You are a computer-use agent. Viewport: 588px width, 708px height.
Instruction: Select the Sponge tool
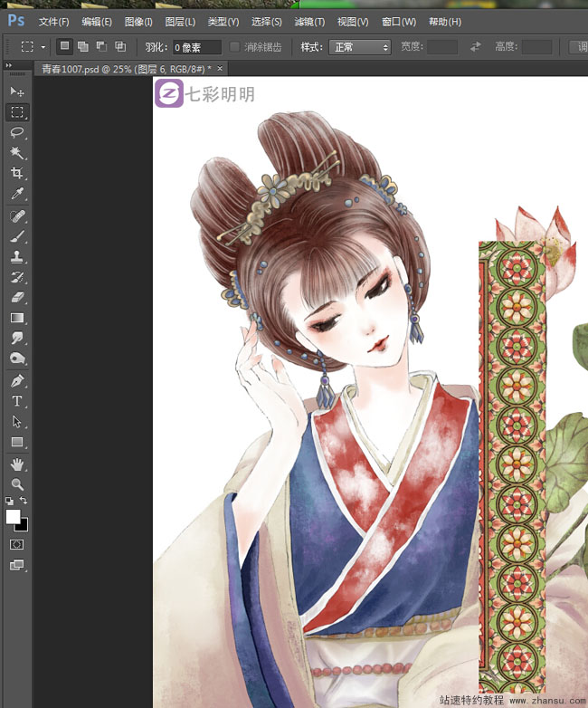(17, 359)
